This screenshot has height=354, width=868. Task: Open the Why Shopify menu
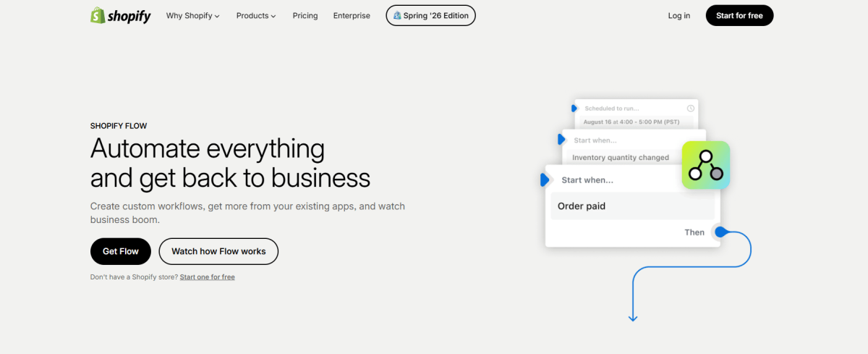[x=193, y=16]
